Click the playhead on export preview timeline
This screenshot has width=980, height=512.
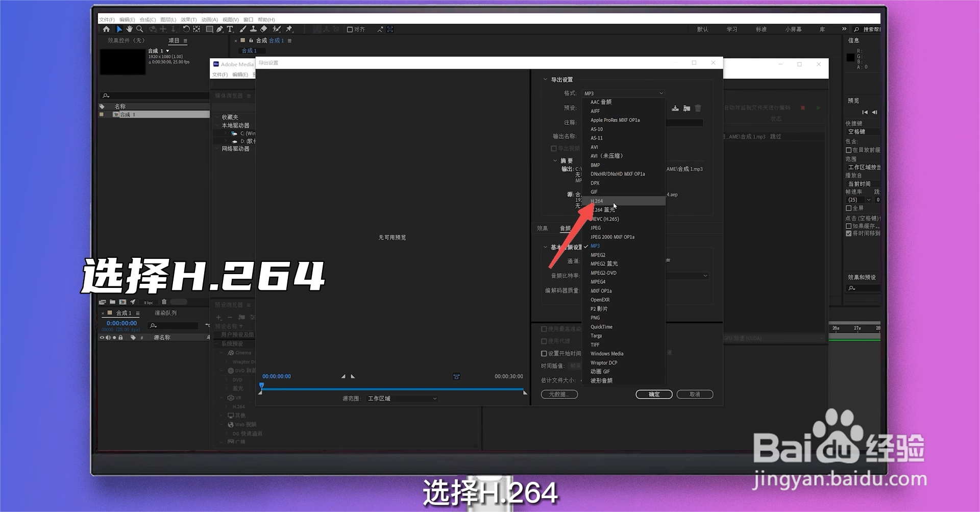click(261, 386)
